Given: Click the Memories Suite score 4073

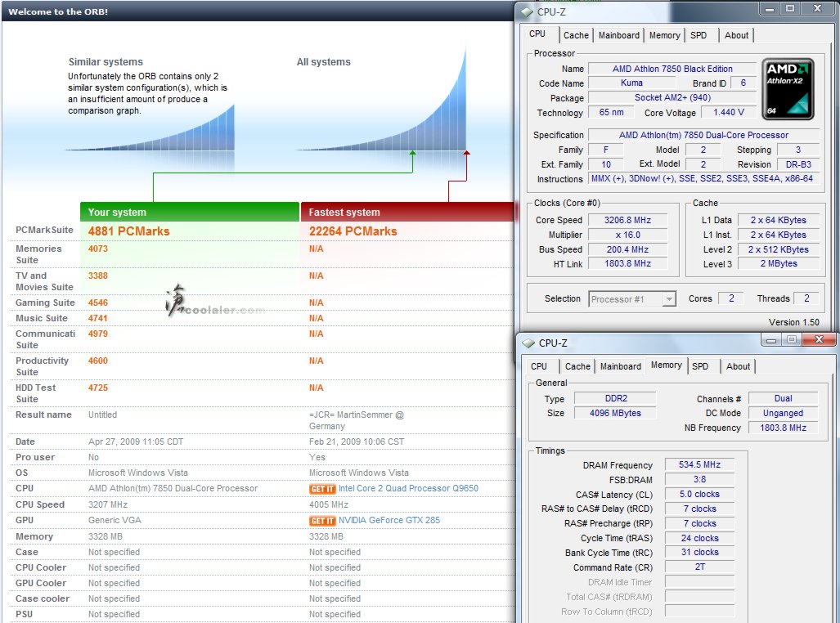Looking at the screenshot, I should pyautogui.click(x=98, y=249).
